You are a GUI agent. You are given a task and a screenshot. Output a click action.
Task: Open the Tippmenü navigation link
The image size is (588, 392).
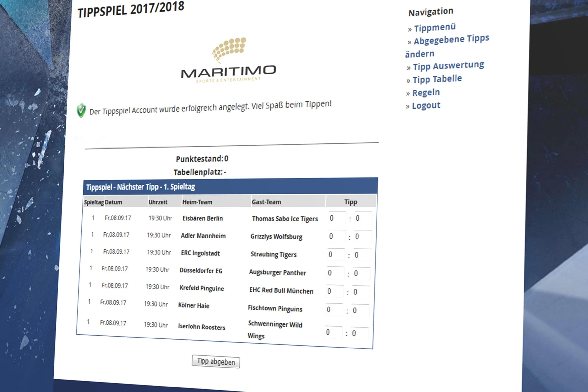[x=435, y=27]
